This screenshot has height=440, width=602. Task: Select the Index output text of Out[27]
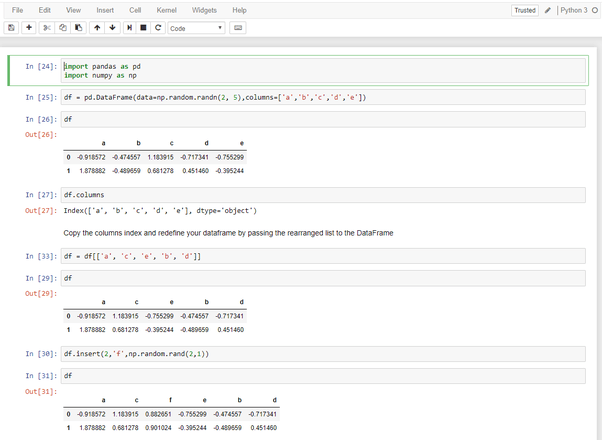tap(160, 210)
